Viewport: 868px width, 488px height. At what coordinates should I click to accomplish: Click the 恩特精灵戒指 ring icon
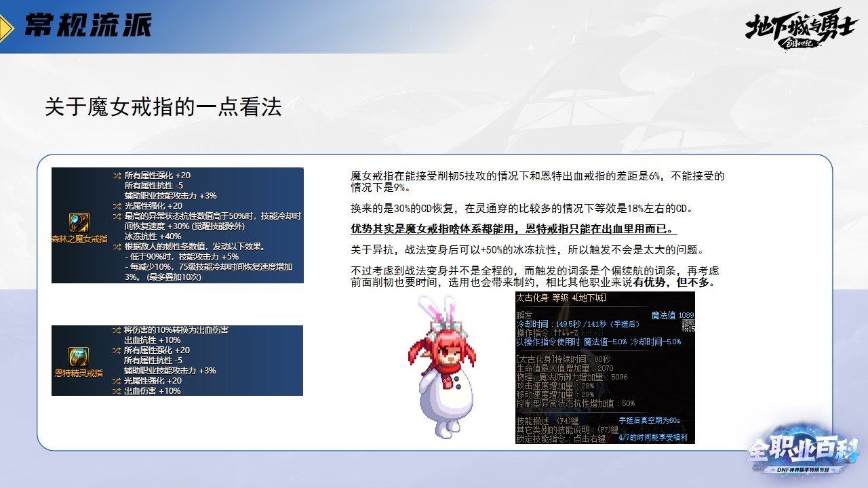pyautogui.click(x=79, y=357)
